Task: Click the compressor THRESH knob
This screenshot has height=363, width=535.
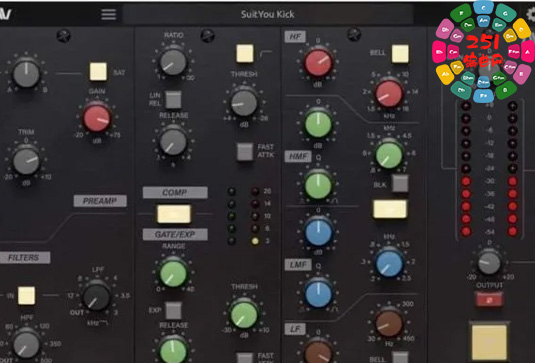Action: 244,103
